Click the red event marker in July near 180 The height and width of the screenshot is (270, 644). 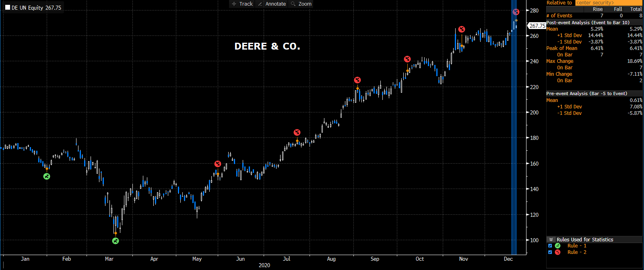[297, 132]
